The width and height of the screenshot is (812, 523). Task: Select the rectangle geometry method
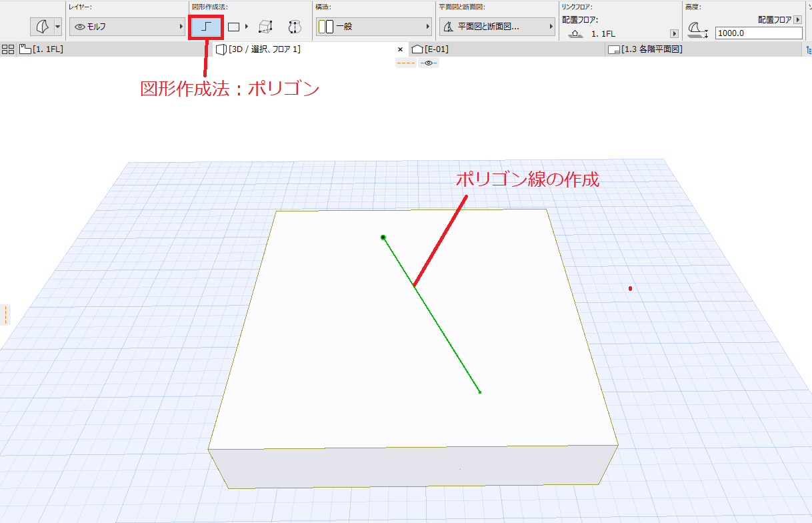pos(234,27)
